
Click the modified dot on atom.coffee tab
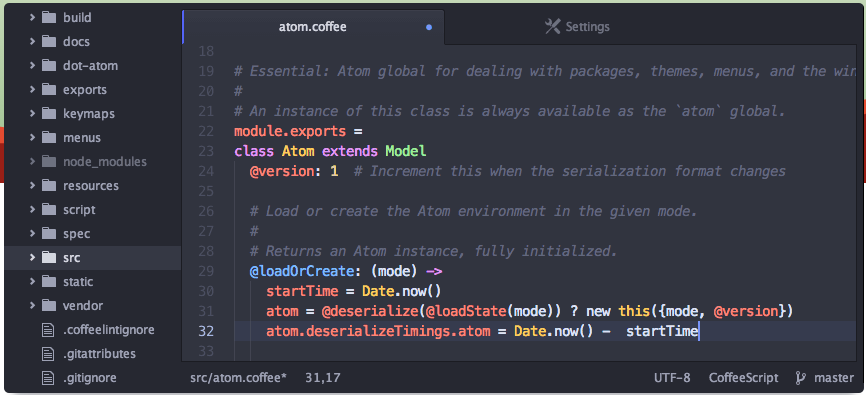[429, 27]
